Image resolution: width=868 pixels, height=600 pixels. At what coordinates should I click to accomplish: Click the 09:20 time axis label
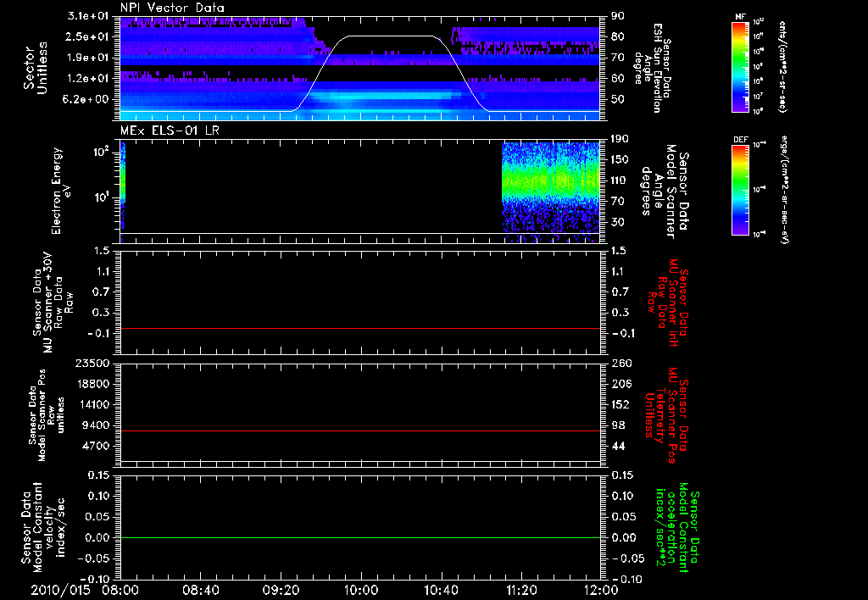point(281,589)
